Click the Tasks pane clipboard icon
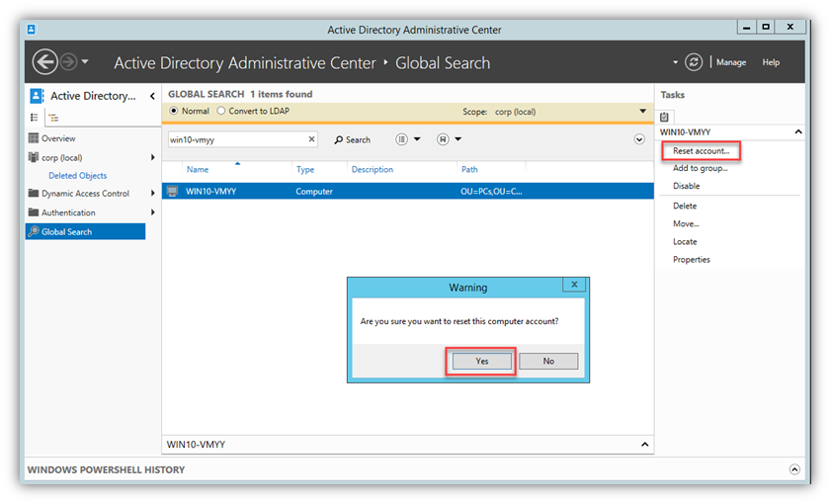Viewport: 831px width, 504px height. click(x=664, y=118)
